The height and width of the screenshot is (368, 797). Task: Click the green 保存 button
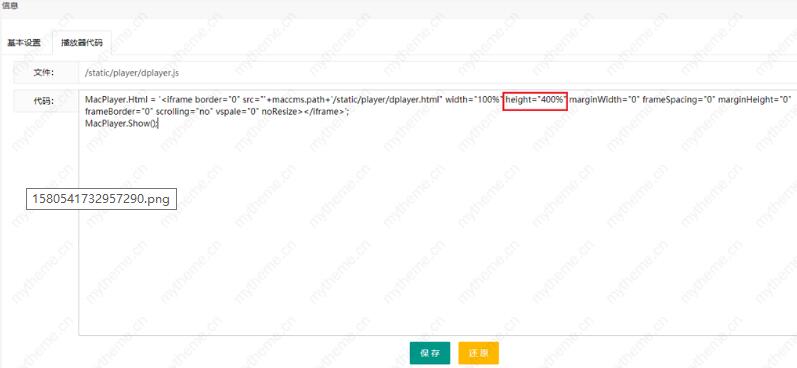430,353
